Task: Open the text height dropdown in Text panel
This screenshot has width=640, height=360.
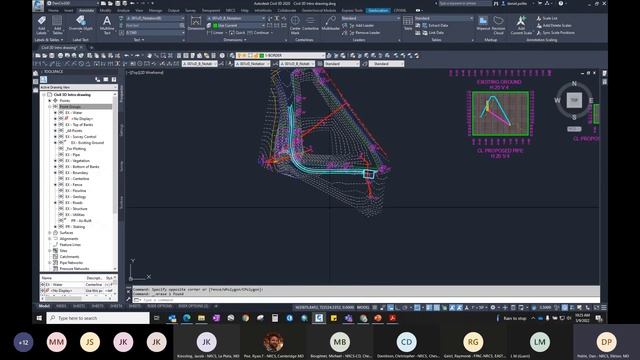Action: click(154, 33)
